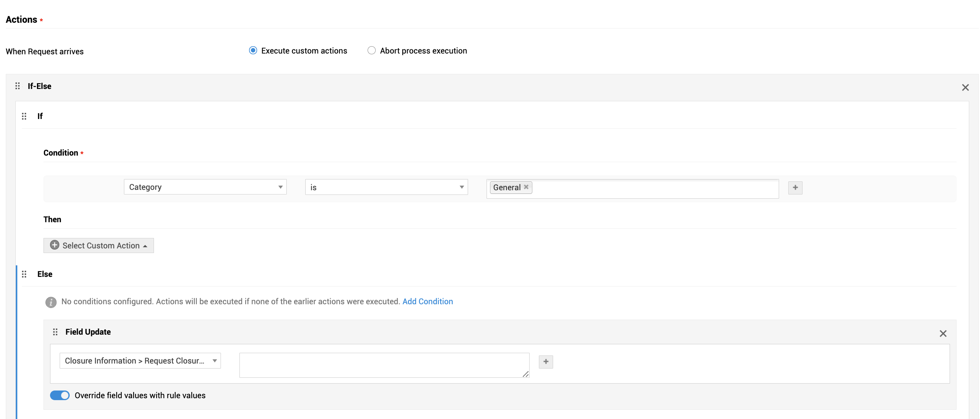Click the Else section drag handle
Viewport: 980px width, 419px height.
[24, 274]
